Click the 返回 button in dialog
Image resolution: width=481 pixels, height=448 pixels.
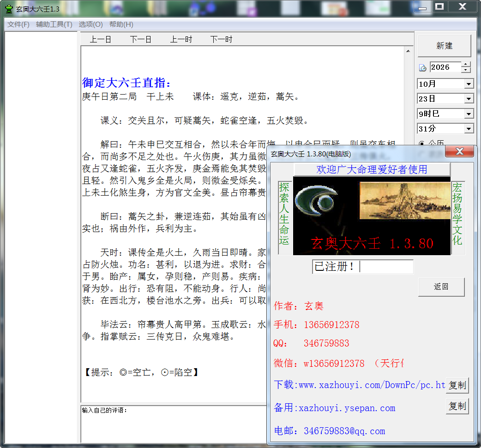coord(441,287)
